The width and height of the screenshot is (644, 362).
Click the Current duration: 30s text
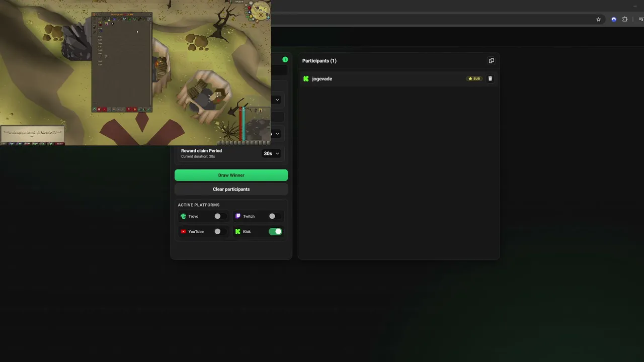tap(198, 156)
